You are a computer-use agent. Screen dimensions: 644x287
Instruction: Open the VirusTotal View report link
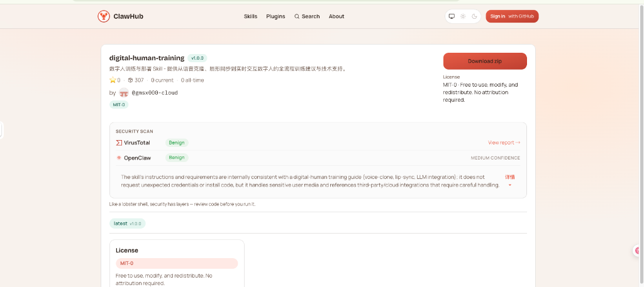(x=504, y=143)
